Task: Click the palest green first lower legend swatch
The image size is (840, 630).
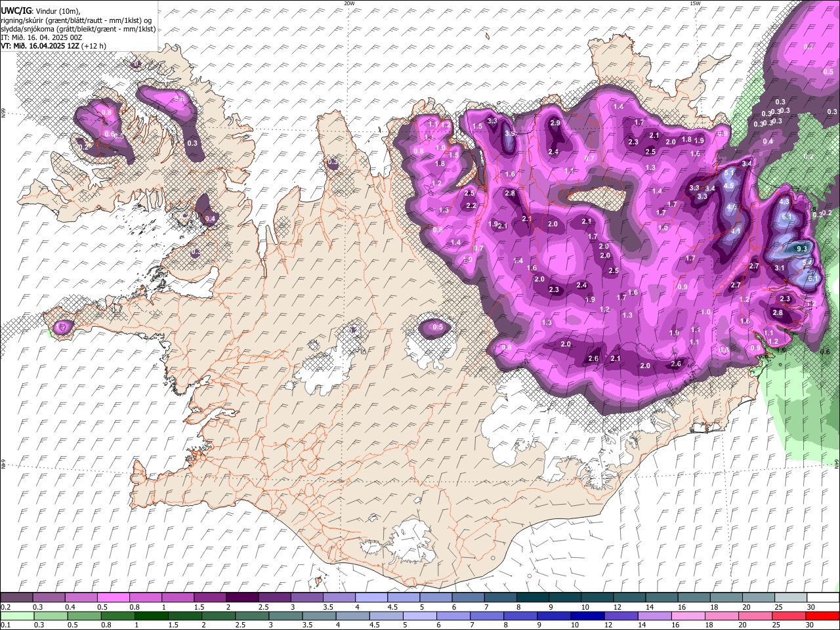Action: [16, 616]
